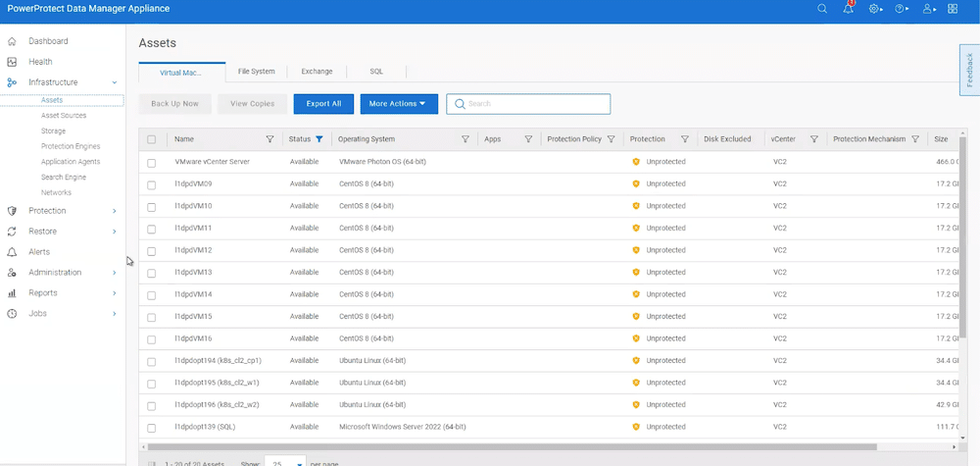Check the l1dpdopt139 (SQL) row checkbox
The width and height of the screenshot is (980, 466).
tap(151, 428)
